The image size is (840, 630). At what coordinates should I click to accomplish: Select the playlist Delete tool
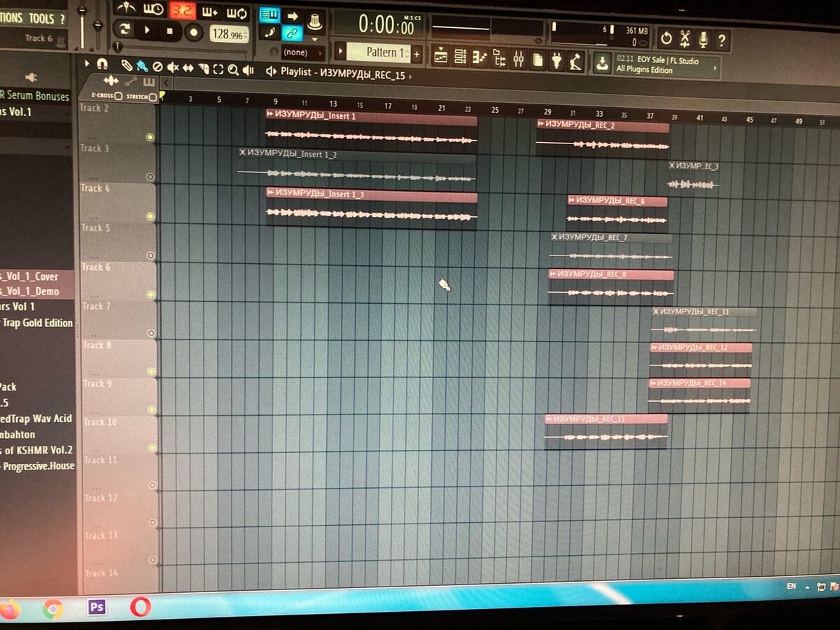[157, 67]
